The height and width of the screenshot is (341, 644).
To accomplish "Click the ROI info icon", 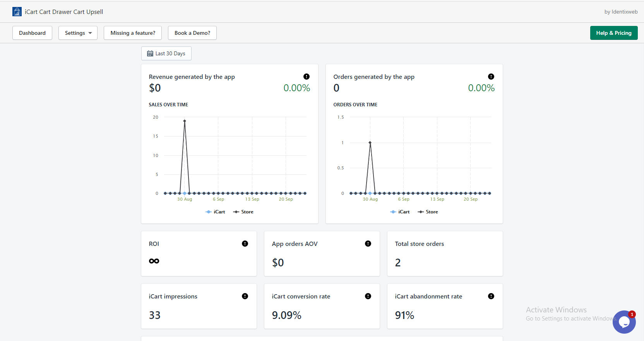I will point(245,244).
